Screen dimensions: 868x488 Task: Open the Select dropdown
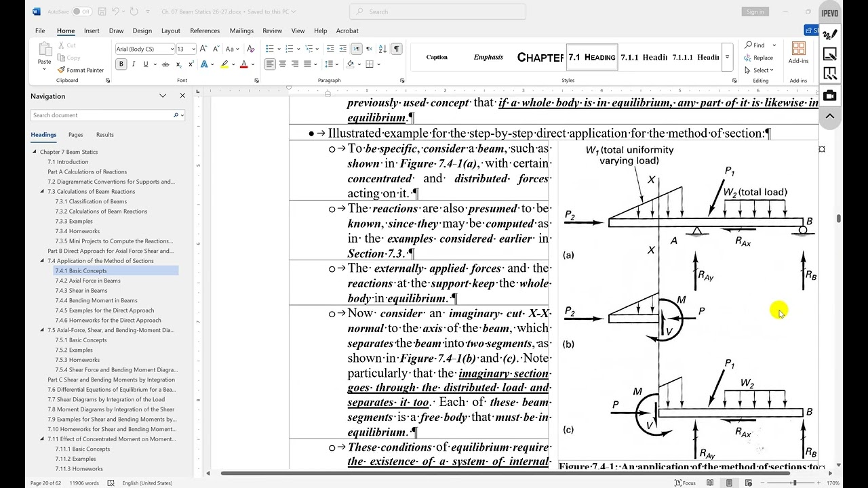759,70
